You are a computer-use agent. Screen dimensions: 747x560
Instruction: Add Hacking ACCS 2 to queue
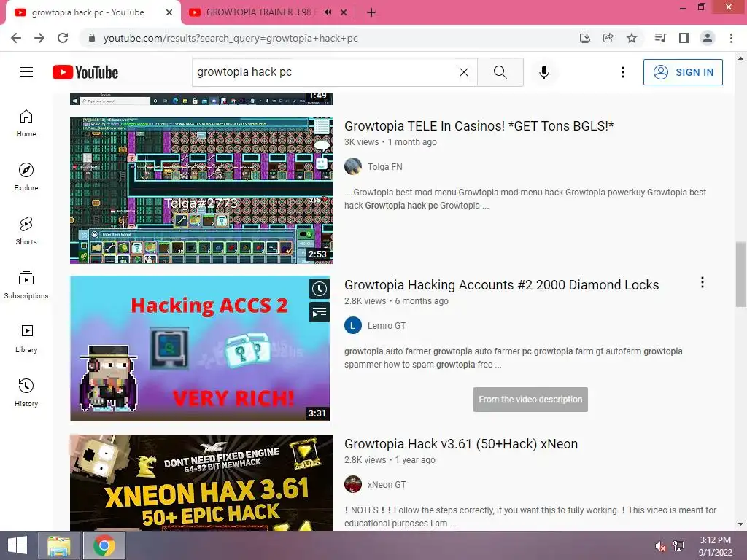(320, 313)
